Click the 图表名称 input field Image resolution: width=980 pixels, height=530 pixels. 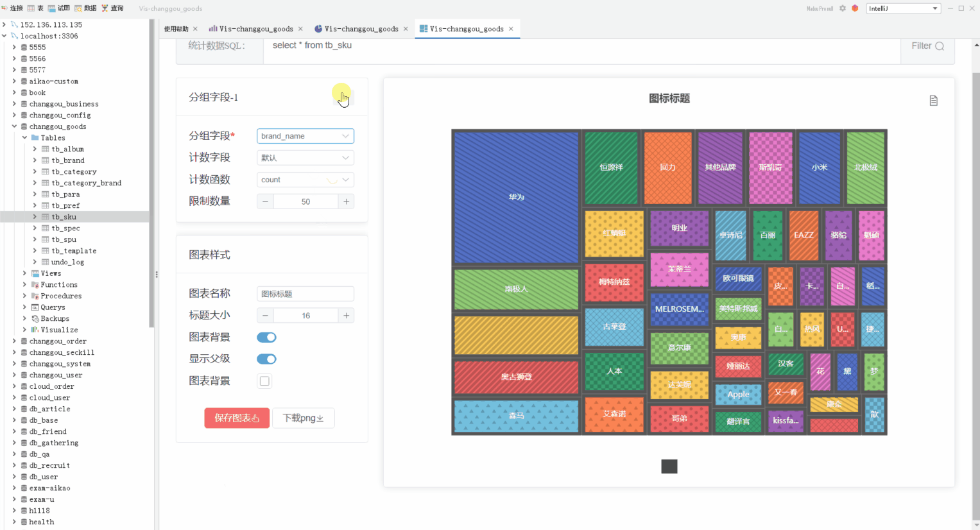(305, 294)
